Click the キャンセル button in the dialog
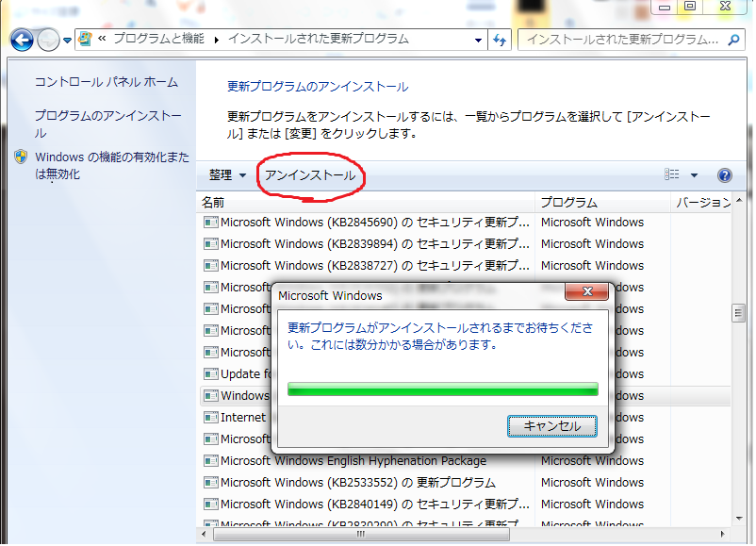This screenshot has height=546, width=756. [x=552, y=426]
